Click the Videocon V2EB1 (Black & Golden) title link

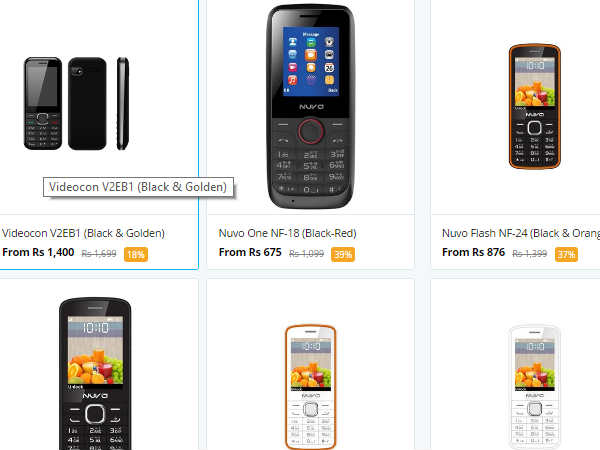(x=83, y=233)
